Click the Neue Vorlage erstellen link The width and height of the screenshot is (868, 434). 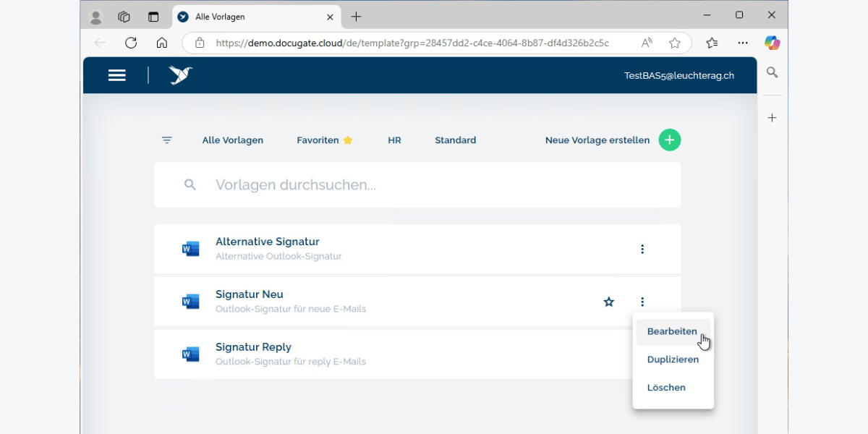point(597,140)
